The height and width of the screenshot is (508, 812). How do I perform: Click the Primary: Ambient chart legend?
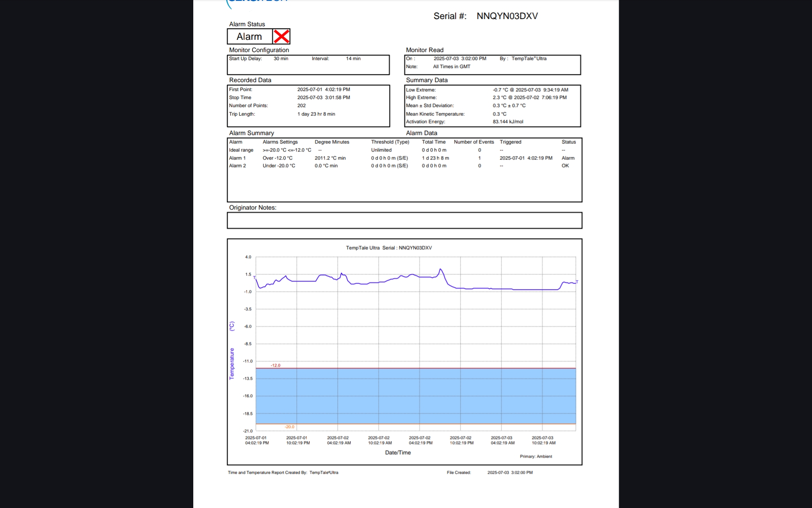point(536,456)
